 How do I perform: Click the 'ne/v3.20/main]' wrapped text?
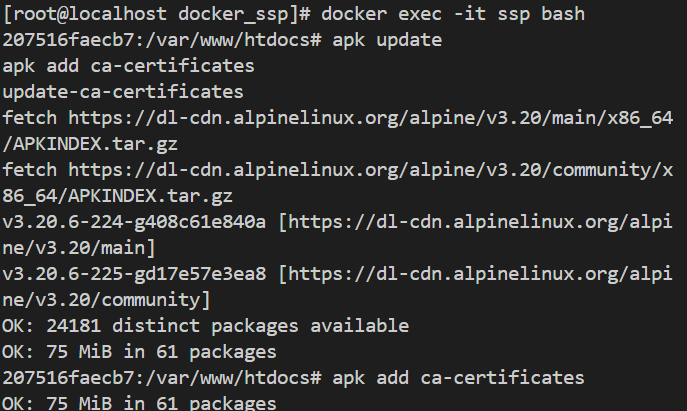click(x=79, y=248)
